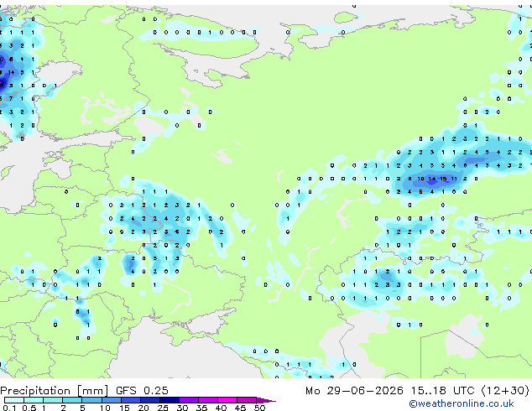Click the '40' legend scale label
532x411 pixels.
point(221,408)
